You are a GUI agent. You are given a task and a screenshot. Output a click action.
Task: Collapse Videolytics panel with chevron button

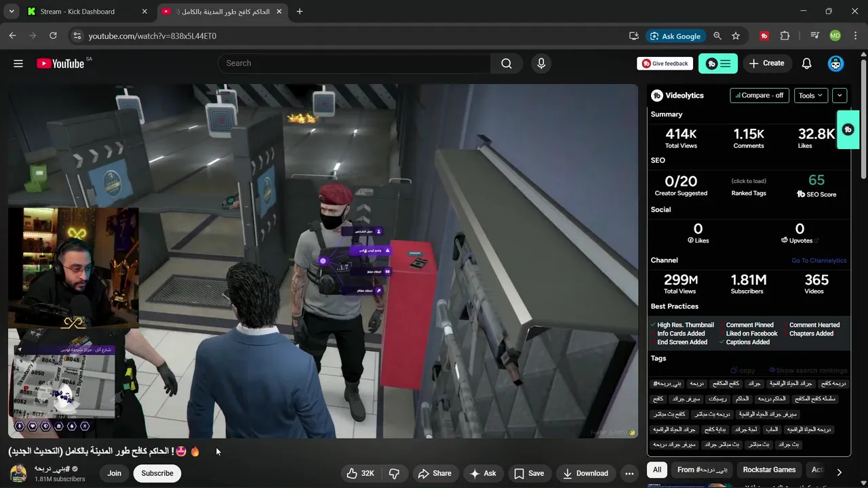(840, 96)
